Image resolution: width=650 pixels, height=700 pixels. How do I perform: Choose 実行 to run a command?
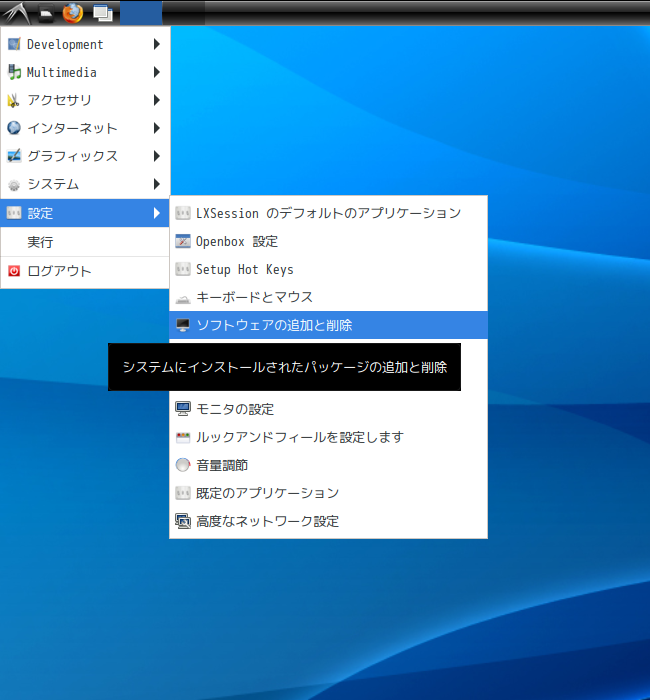coord(85,242)
